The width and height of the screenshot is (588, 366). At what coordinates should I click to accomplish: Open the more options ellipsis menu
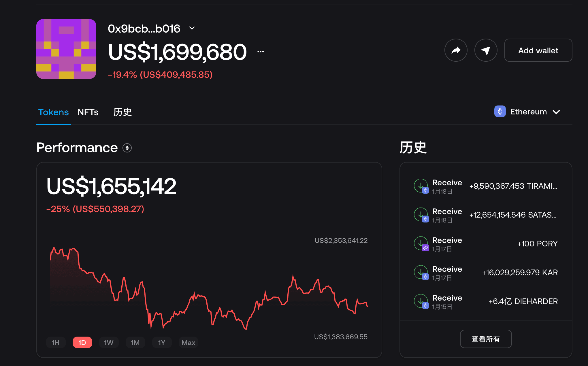(260, 51)
